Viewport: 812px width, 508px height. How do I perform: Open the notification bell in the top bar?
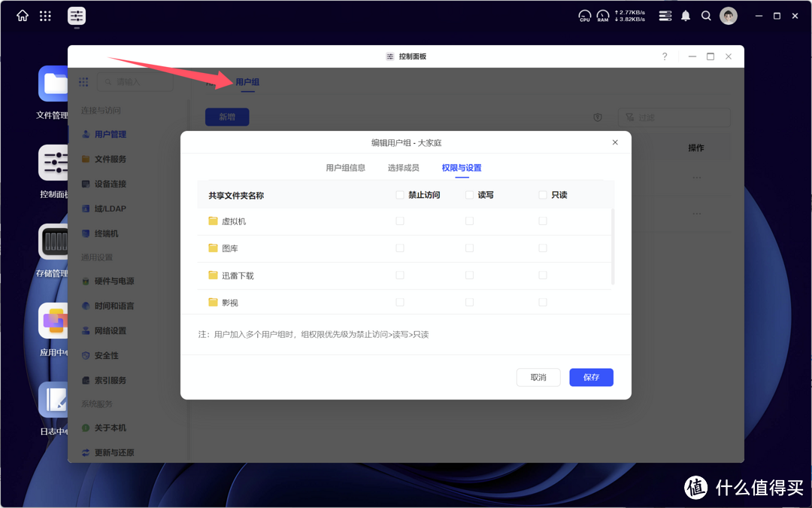(685, 15)
